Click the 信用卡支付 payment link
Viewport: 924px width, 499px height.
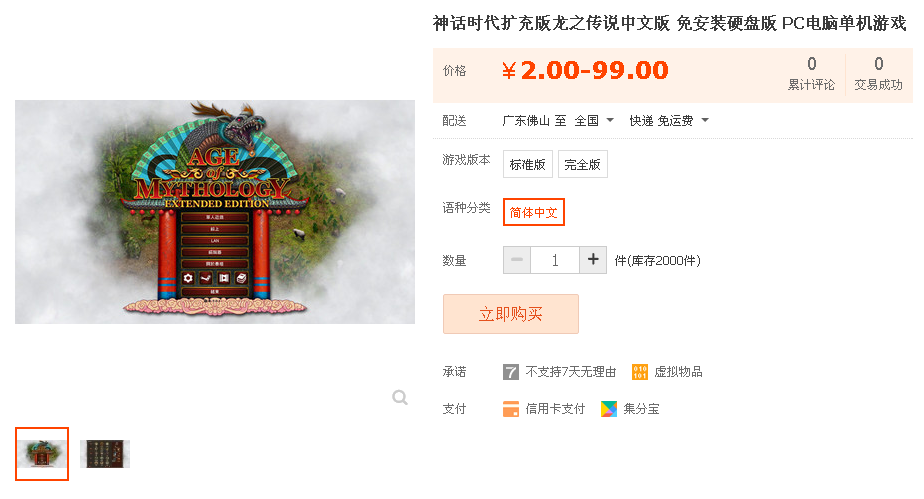point(555,409)
